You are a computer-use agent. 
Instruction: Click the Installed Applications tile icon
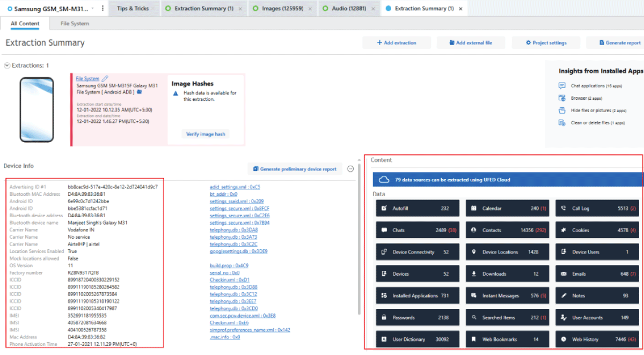point(384,295)
